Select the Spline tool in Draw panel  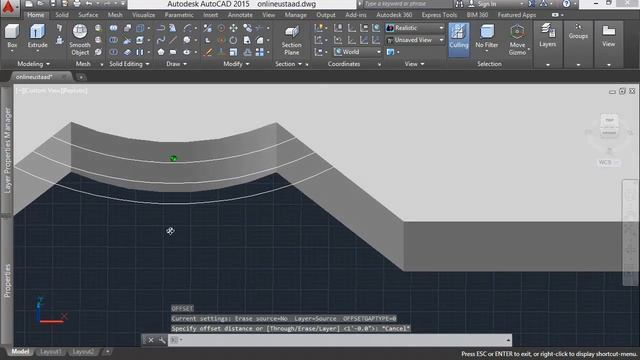click(x=160, y=40)
